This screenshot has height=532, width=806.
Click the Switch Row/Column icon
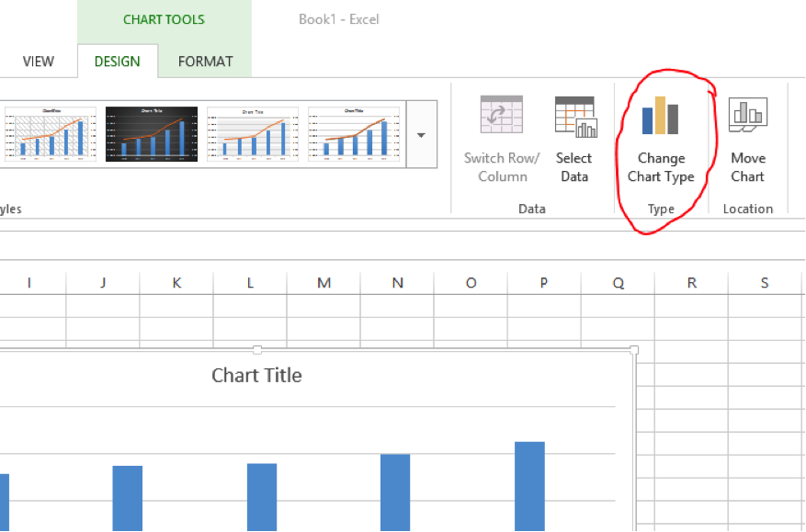coord(502,116)
